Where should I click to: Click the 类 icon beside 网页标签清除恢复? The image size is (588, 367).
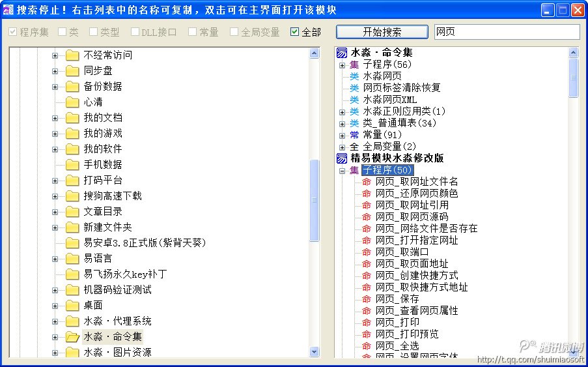pos(354,88)
